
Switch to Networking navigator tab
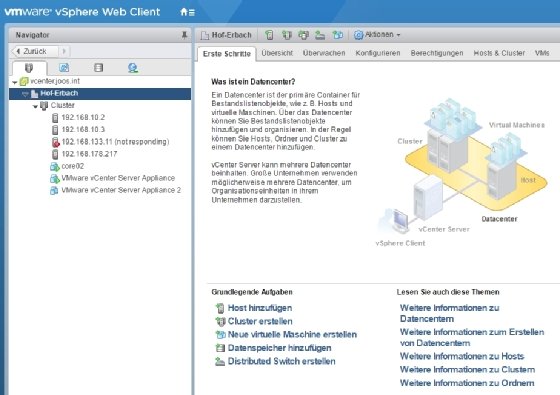[x=133, y=68]
